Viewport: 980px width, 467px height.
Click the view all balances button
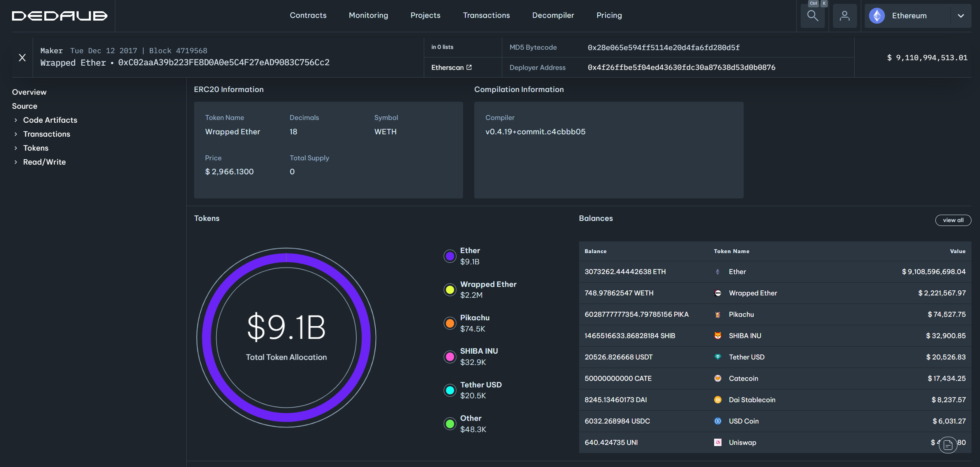(x=953, y=220)
